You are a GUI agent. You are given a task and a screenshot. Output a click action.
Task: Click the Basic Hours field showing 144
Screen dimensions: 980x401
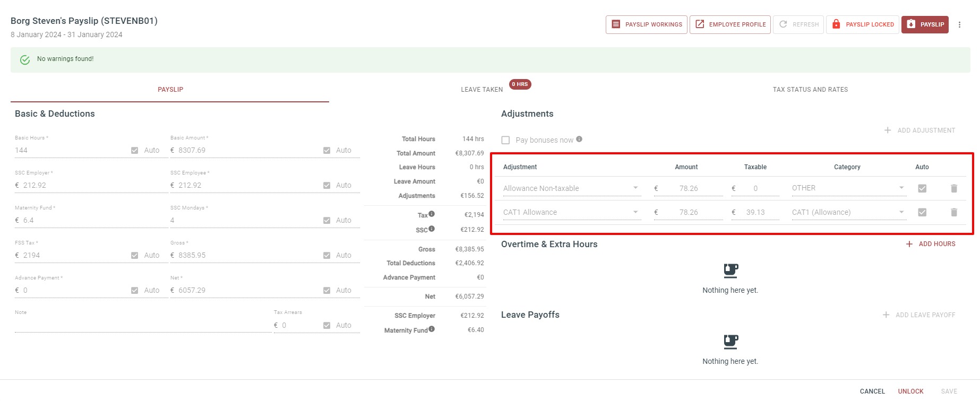click(x=71, y=151)
